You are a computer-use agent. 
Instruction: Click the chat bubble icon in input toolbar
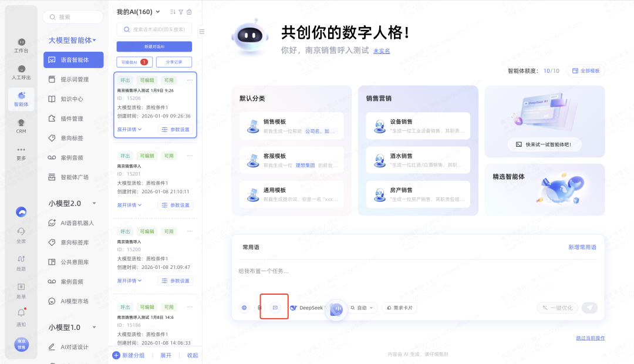tap(275, 308)
